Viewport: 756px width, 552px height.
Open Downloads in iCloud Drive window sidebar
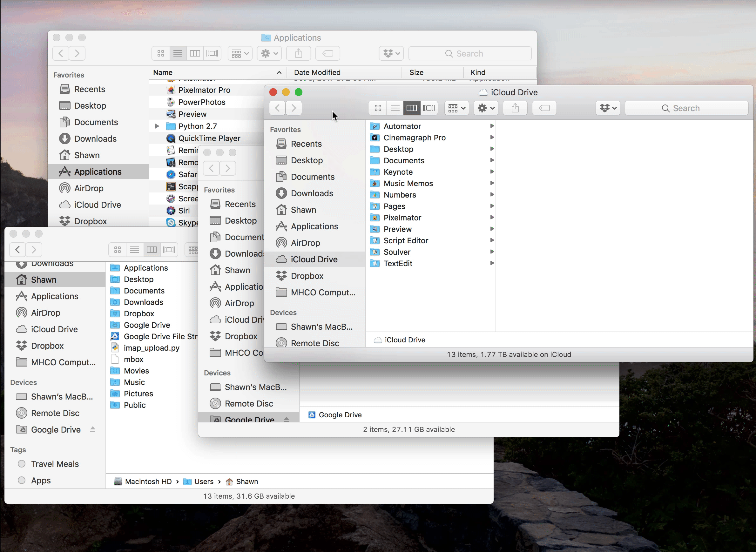(x=314, y=193)
